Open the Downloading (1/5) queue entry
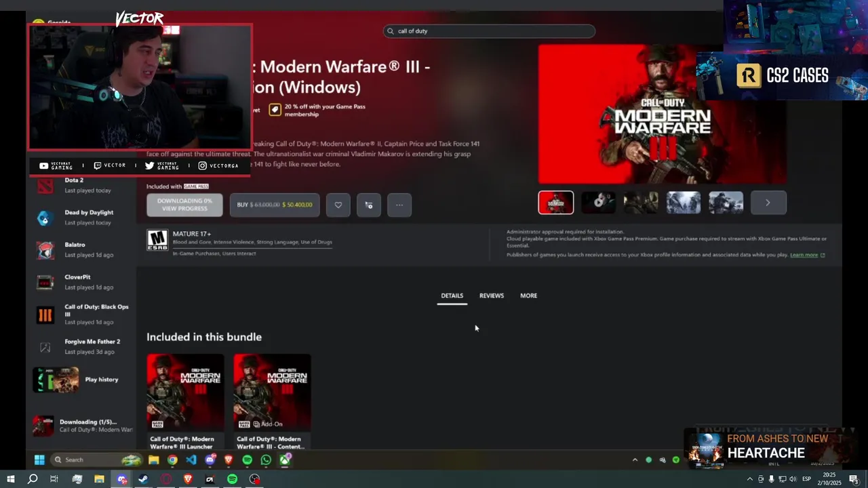The width and height of the screenshot is (868, 488). (x=83, y=426)
